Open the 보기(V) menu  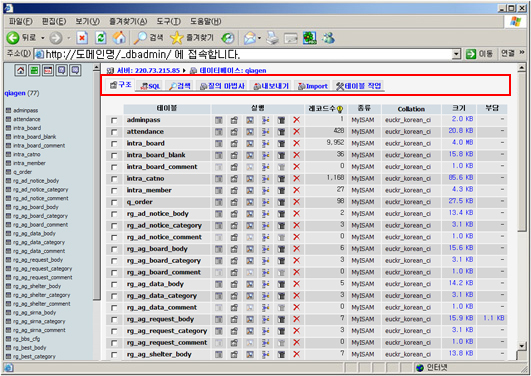coord(87,22)
